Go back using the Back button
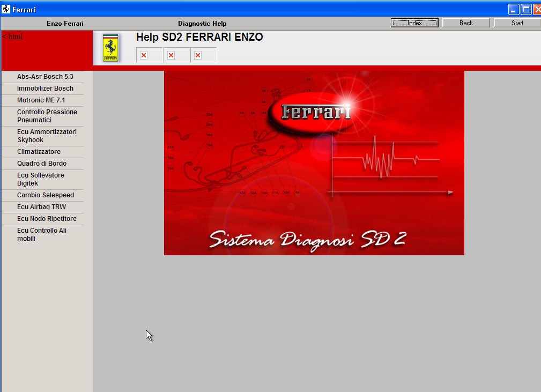541x392 pixels. 466,23
